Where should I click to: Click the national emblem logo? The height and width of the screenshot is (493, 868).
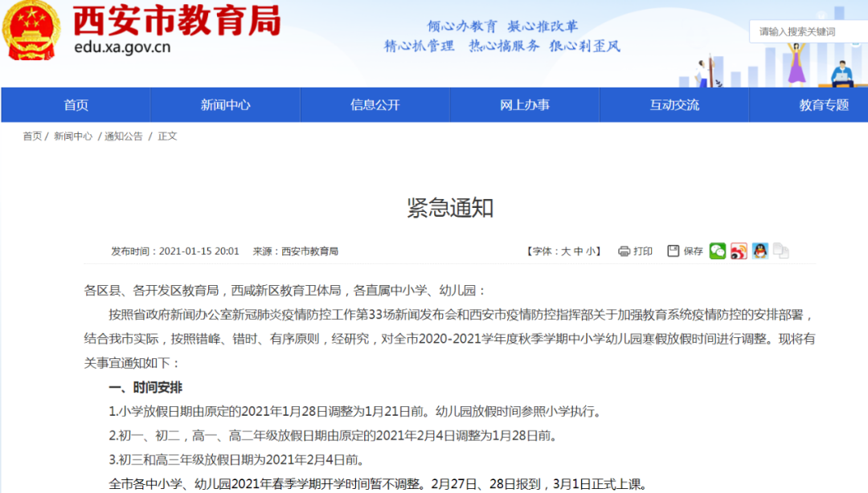[31, 31]
